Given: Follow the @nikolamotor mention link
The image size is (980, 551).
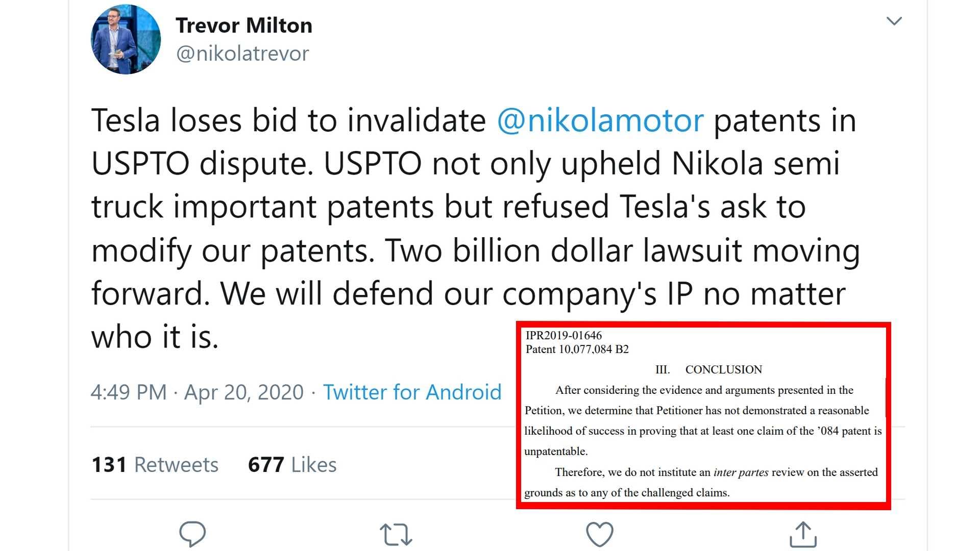Looking at the screenshot, I should click(600, 121).
